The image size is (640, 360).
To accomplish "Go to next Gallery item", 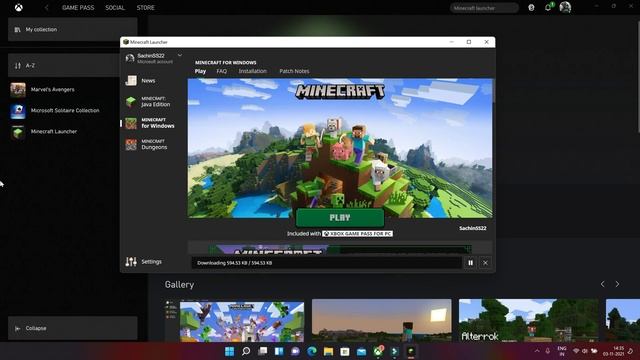I will (617, 284).
